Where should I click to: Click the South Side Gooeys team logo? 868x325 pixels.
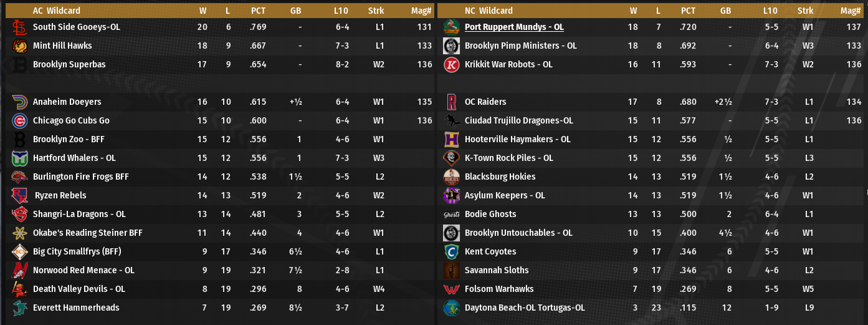(x=19, y=27)
